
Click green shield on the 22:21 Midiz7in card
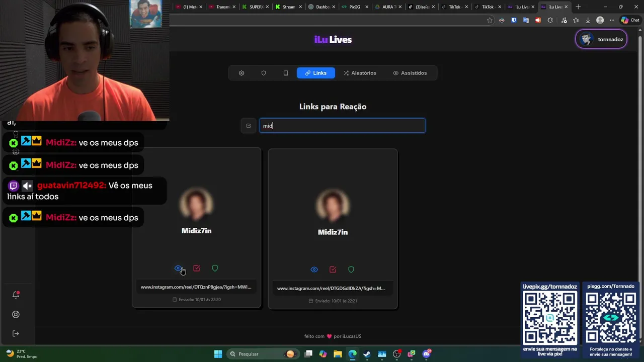(351, 269)
